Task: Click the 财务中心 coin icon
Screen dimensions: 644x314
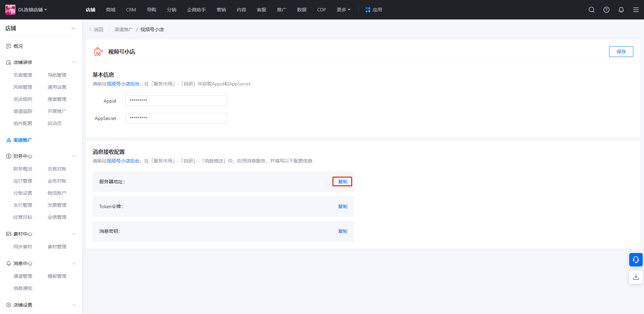Action: (9, 156)
